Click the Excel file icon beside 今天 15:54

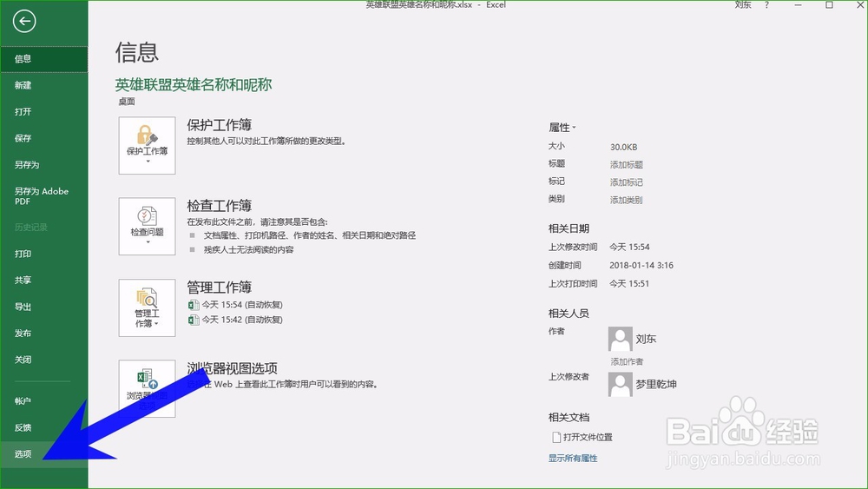tap(194, 305)
